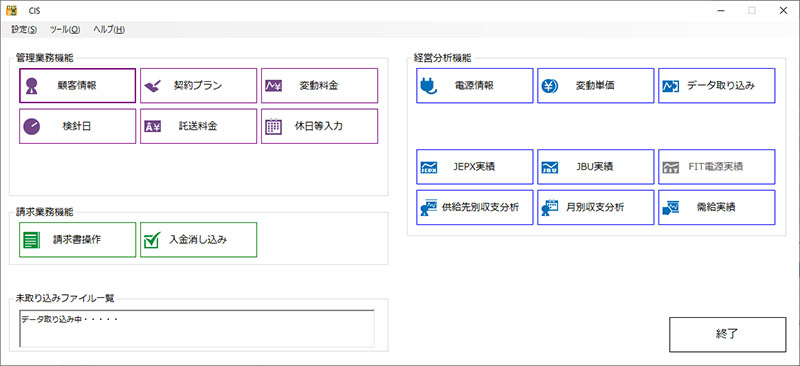Open the データ取り込み button
This screenshot has height=366, width=800.
pyautogui.click(x=717, y=86)
